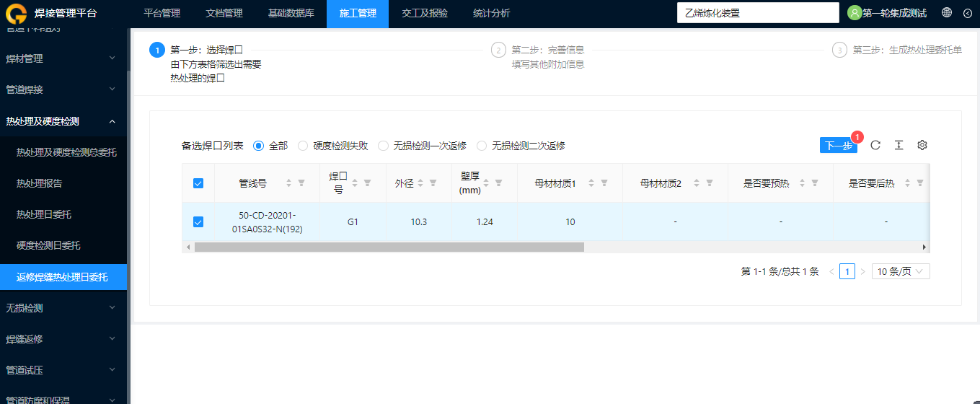Go to pagination page 1
The image size is (980, 404).
click(847, 271)
